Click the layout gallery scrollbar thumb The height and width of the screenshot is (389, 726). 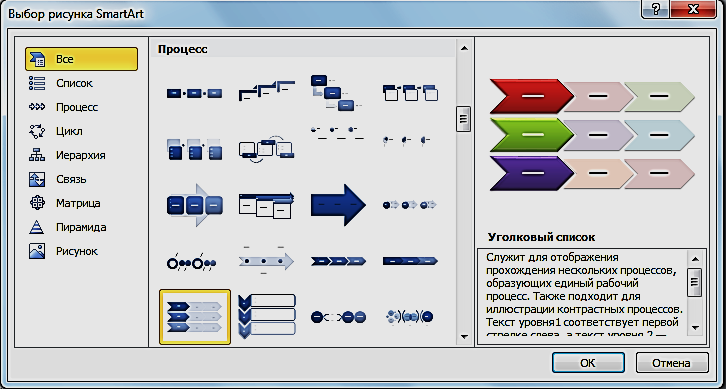pyautogui.click(x=463, y=119)
